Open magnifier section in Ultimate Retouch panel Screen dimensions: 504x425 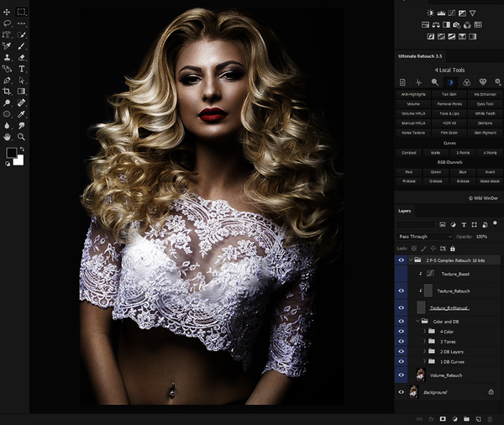click(x=434, y=82)
